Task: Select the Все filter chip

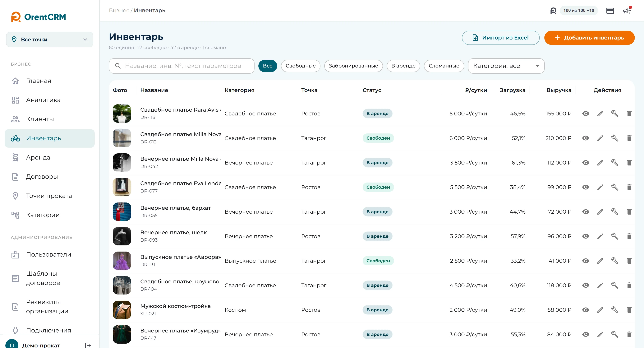Action: [268, 66]
